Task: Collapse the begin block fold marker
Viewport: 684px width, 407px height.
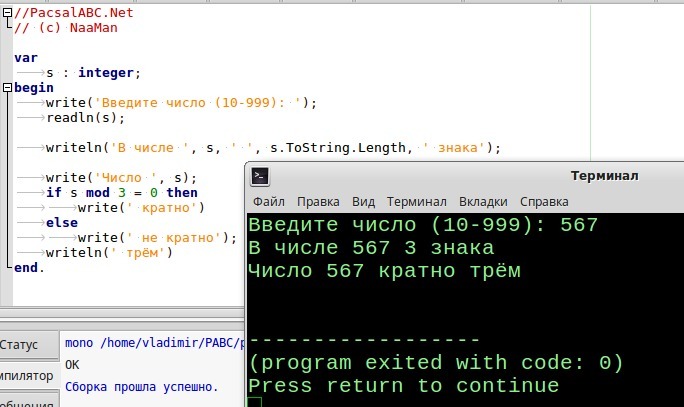Action: tap(8, 87)
